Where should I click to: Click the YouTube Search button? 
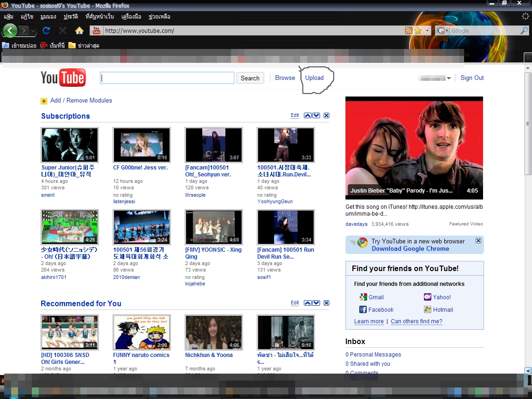click(250, 78)
